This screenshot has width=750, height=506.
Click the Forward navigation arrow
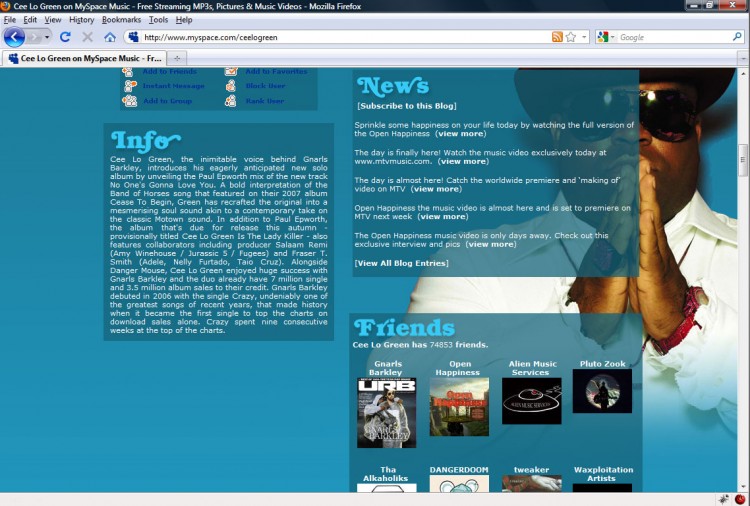(33, 37)
